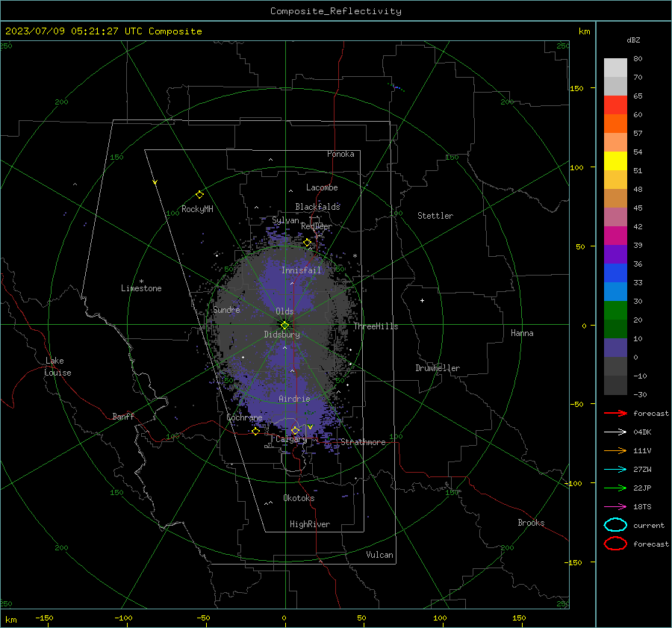
Task: Click the red 'forecast' ellipse icon
Action: 615,544
